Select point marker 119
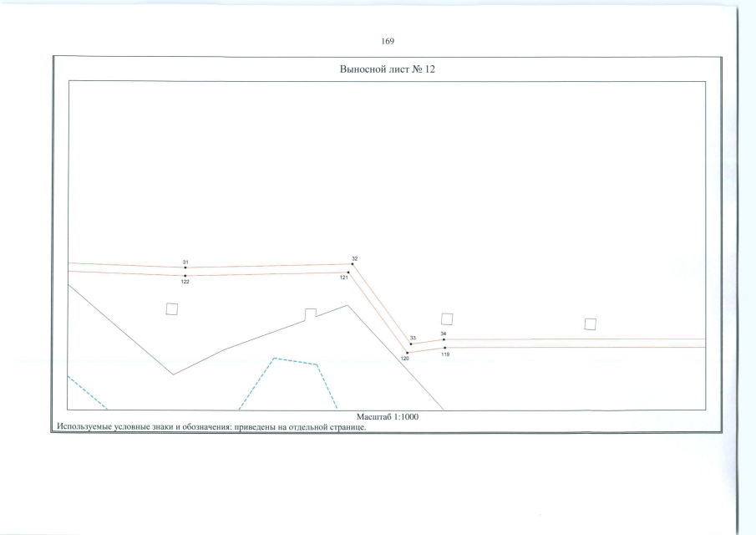This screenshot has height=535, width=756. (x=445, y=348)
